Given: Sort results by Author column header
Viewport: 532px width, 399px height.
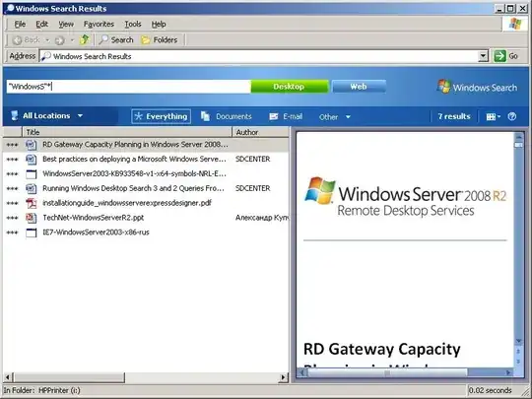Looking at the screenshot, I should point(260,132).
